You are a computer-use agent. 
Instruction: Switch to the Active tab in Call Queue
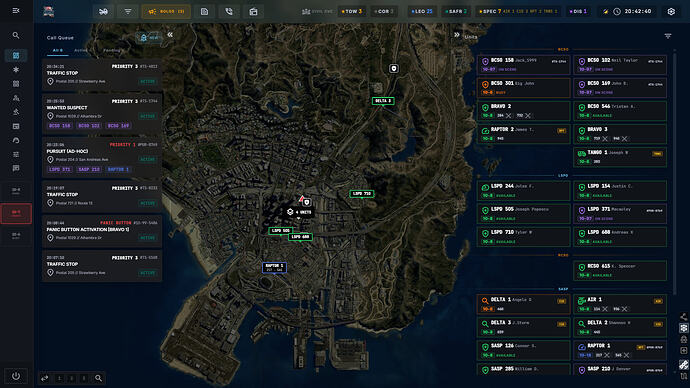click(81, 51)
